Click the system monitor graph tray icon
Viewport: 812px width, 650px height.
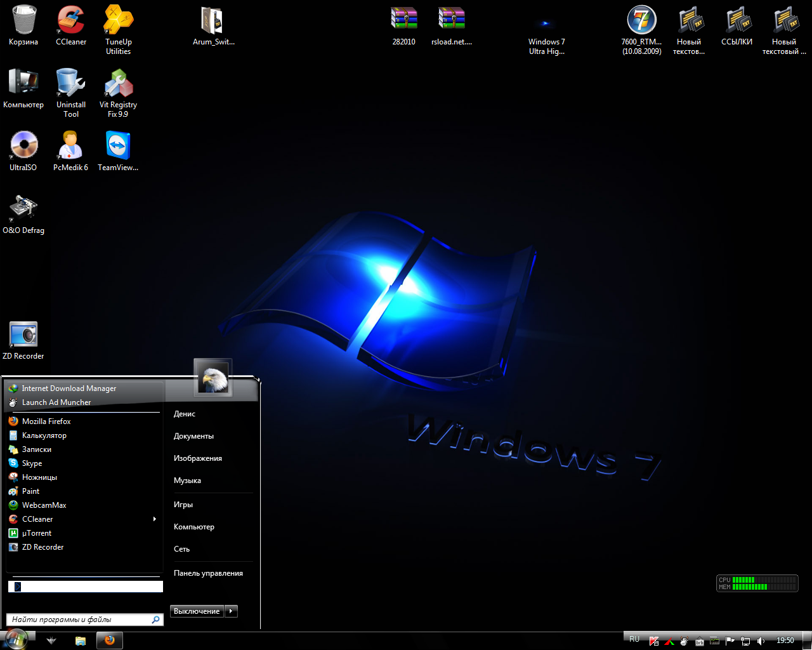point(715,641)
